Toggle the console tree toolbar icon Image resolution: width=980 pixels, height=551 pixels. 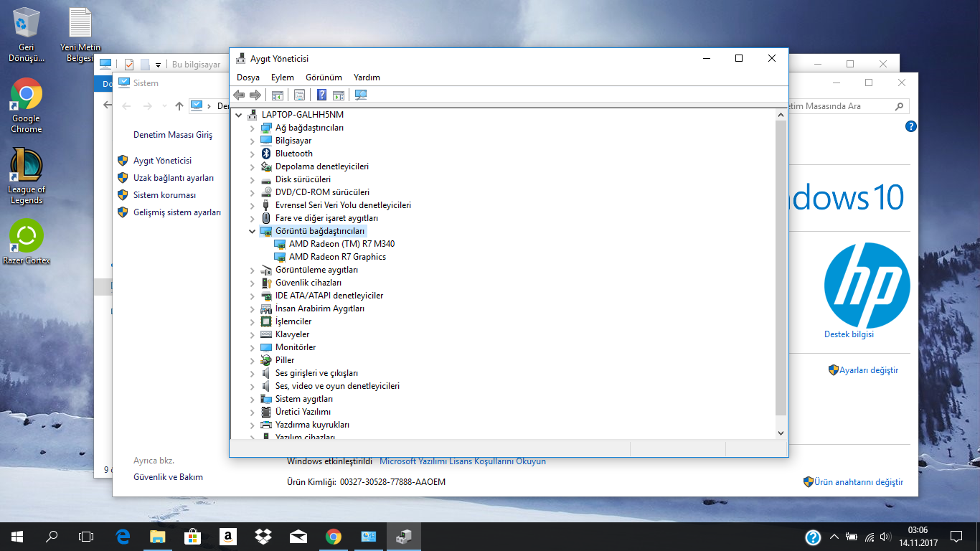tap(278, 95)
